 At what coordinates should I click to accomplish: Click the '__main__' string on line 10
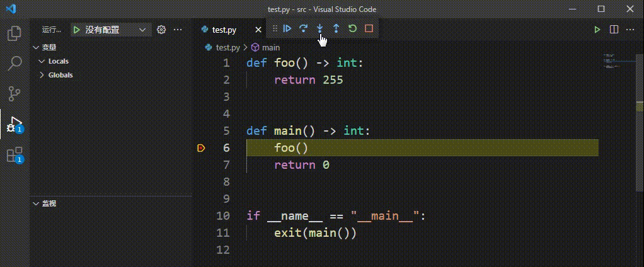point(385,216)
